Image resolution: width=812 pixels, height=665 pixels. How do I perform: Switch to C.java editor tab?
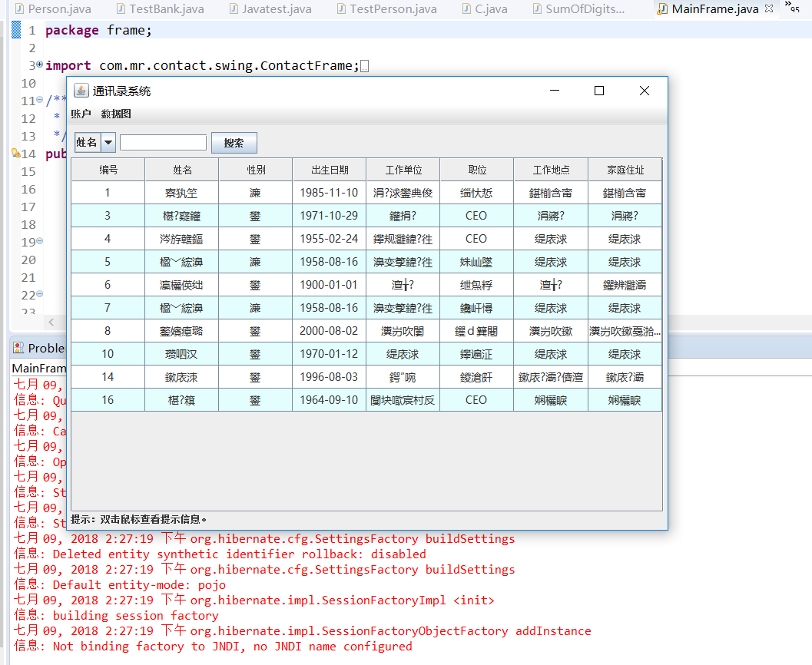coord(486,8)
